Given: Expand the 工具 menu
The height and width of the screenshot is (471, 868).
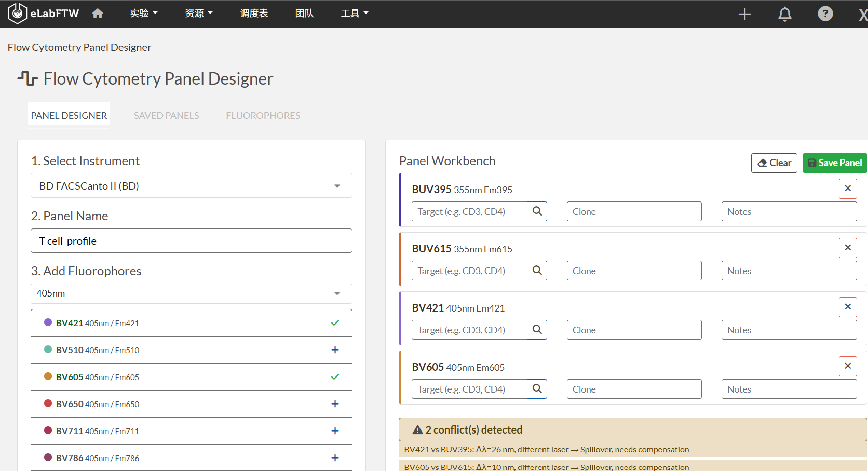Looking at the screenshot, I should (x=355, y=14).
